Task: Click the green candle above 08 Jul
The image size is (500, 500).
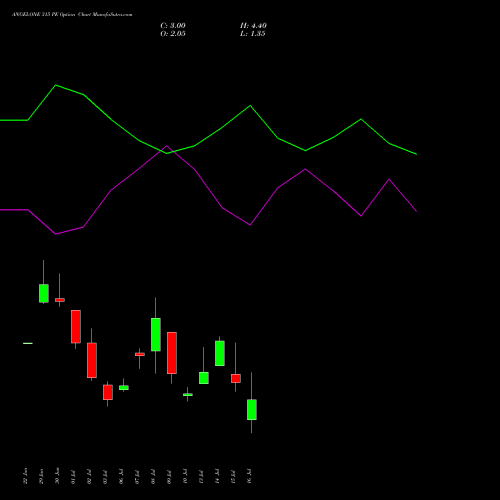Action: pos(156,335)
